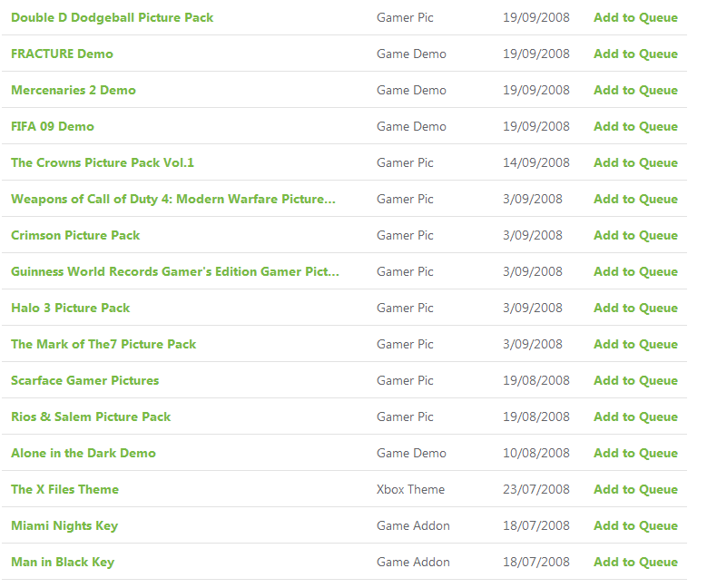
Task: Select date 19/09/2008 in FIFA 09 Demo row
Action: tap(536, 126)
